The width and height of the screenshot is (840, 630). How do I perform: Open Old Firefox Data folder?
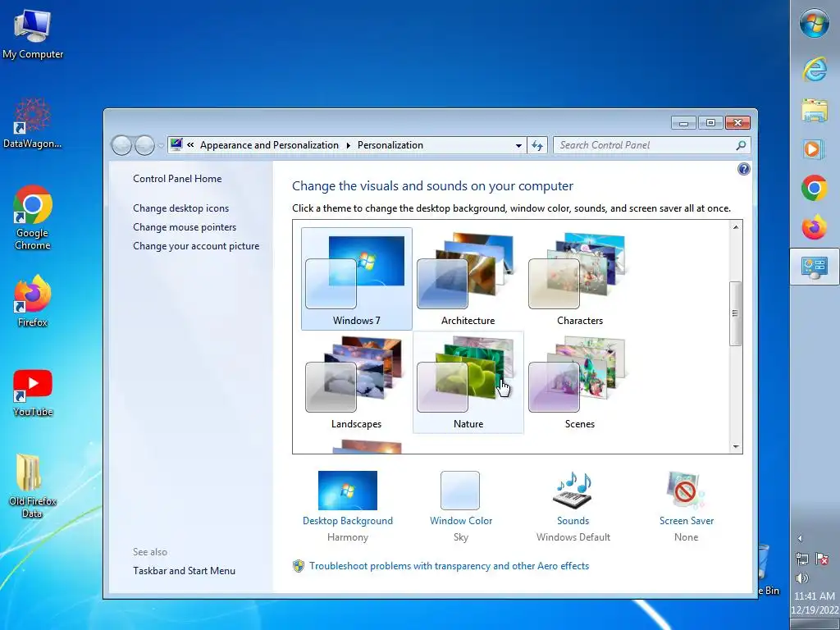tap(32, 486)
